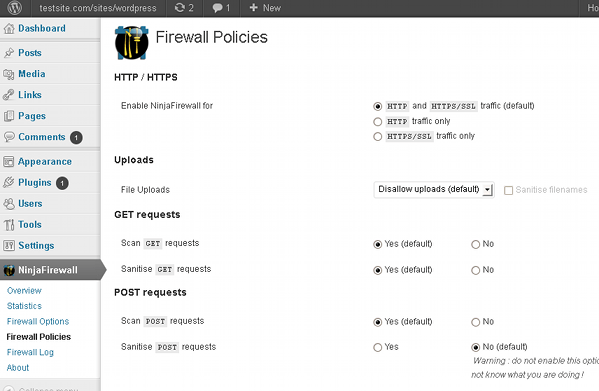Image resolution: width=599 pixels, height=391 pixels.
Task: Select HTTPS/SSL traffic only option
Action: coord(377,136)
